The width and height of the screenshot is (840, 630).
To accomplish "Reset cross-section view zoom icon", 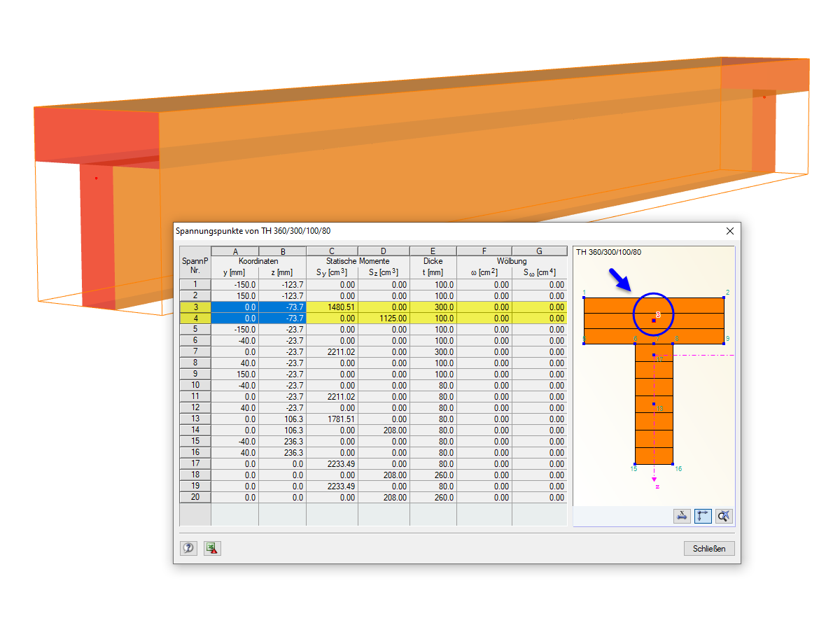I will click(724, 516).
